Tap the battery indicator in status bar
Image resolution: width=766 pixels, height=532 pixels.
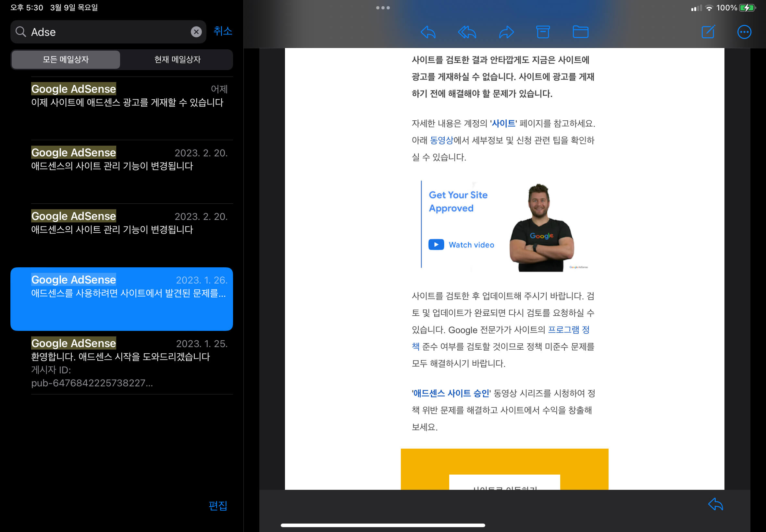747,8
